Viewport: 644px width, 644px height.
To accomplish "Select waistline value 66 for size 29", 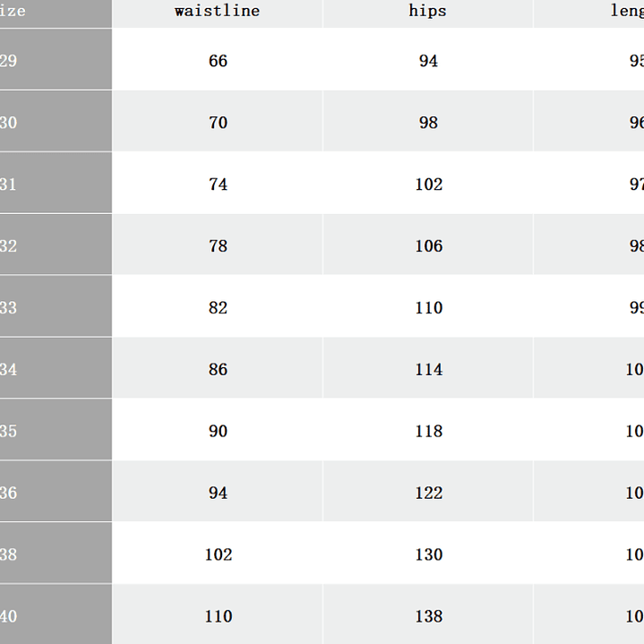I will (218, 61).
